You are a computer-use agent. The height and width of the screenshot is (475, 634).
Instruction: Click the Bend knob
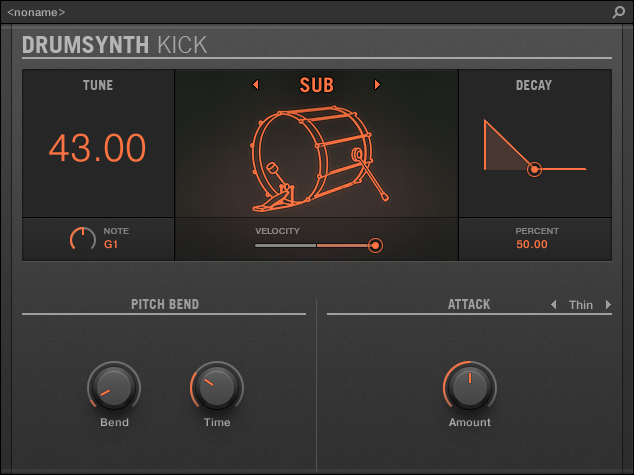[113, 386]
